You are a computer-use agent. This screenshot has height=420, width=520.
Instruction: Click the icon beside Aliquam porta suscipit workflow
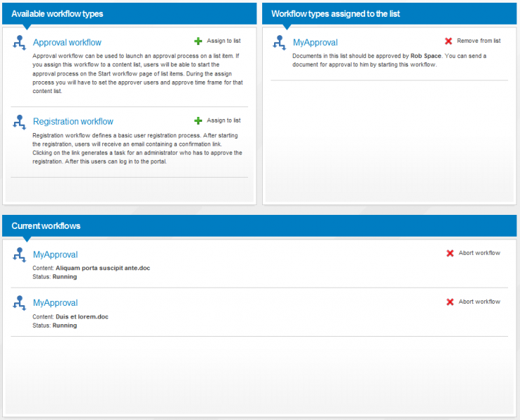point(19,255)
